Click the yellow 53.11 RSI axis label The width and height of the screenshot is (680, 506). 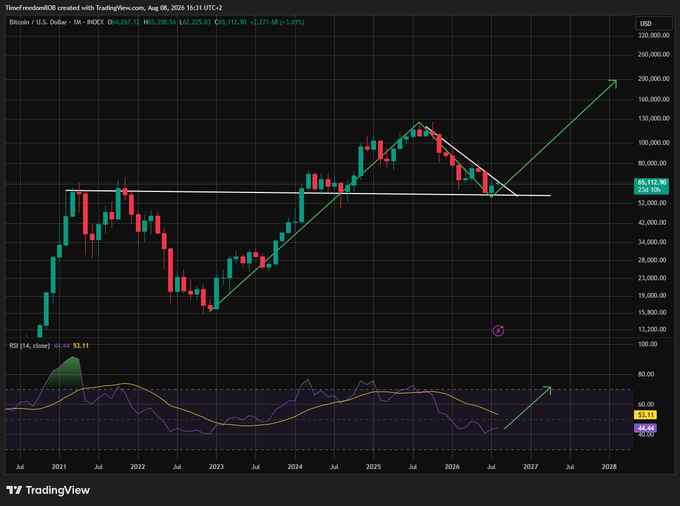(645, 415)
